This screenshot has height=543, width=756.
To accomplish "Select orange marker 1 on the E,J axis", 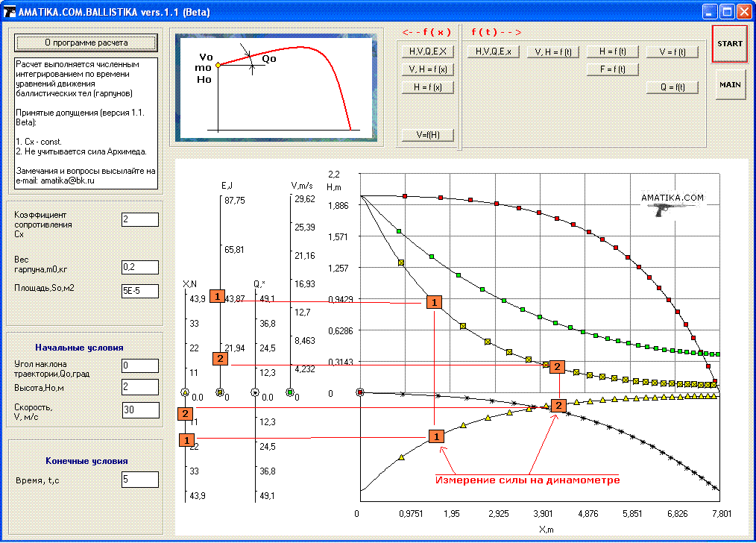I will coord(216,297).
